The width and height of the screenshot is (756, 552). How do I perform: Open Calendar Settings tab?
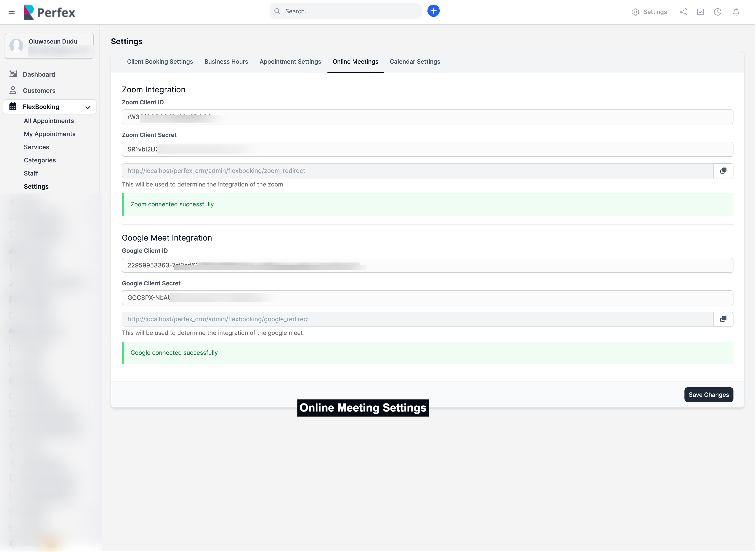[x=415, y=62]
